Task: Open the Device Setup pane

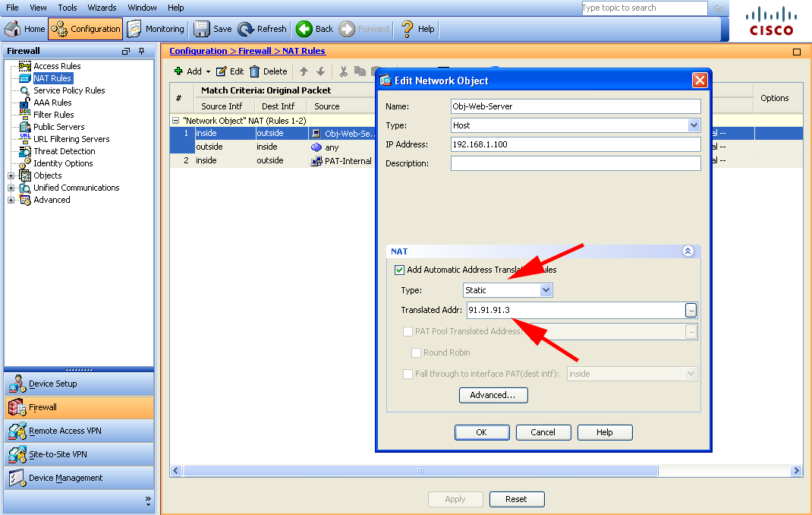Action: 79,384
